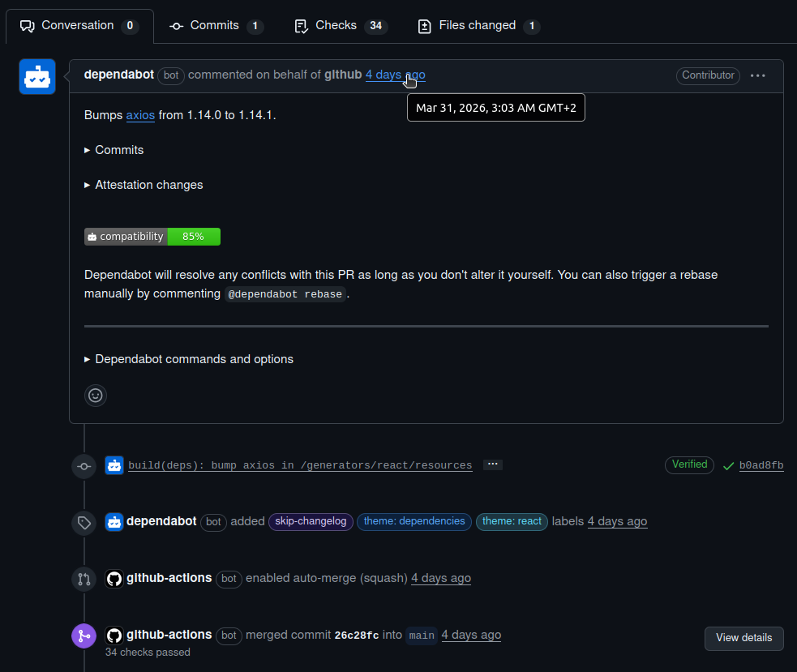The image size is (797, 672).
Task: Click the dependabot avatar on labels event
Action: pos(114,522)
